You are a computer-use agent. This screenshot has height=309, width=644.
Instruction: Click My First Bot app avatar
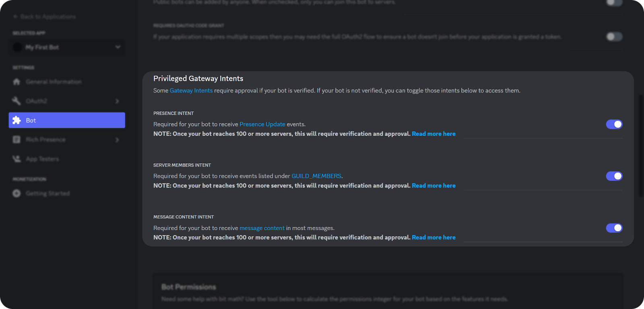[x=18, y=47]
